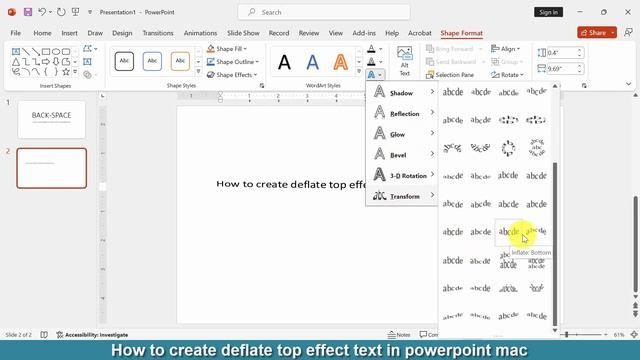Select the black outlined Abc shape style
Image resolution: width=640 pixels, height=360 pixels.
tap(124, 61)
